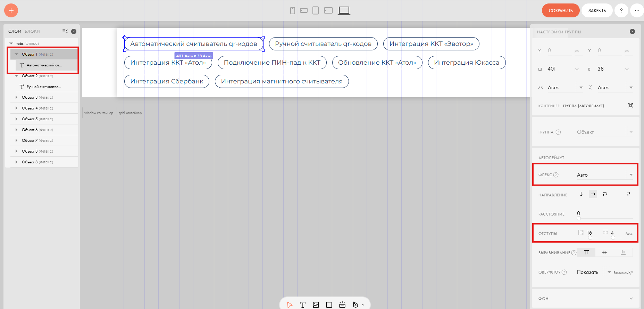Screen dimensions: 644x309
Task: Click the text layer icon of Ручной считывател...
Action: tap(22, 87)
